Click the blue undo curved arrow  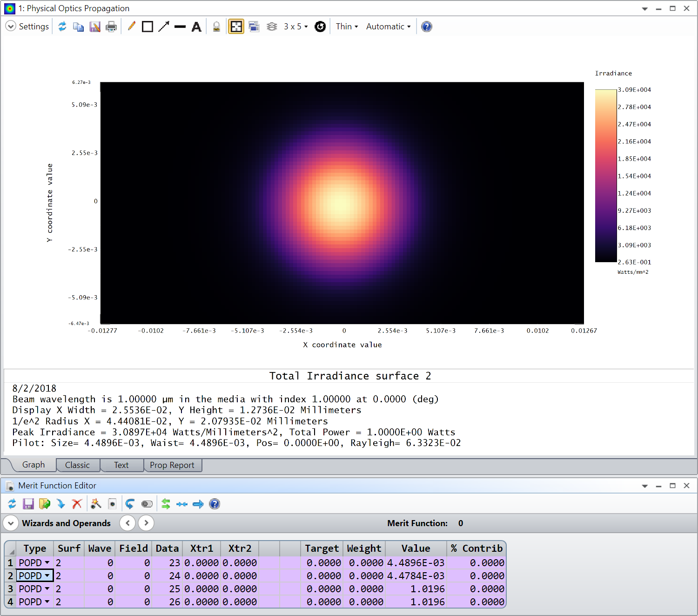coord(130,504)
